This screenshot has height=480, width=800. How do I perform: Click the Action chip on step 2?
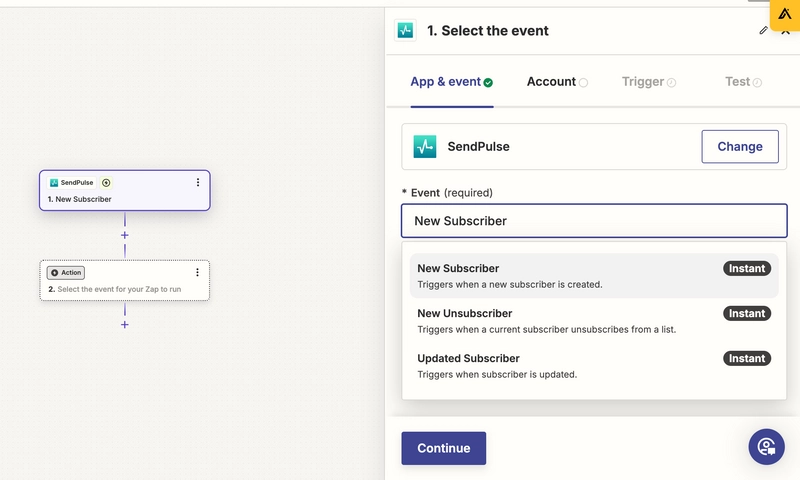coord(66,272)
